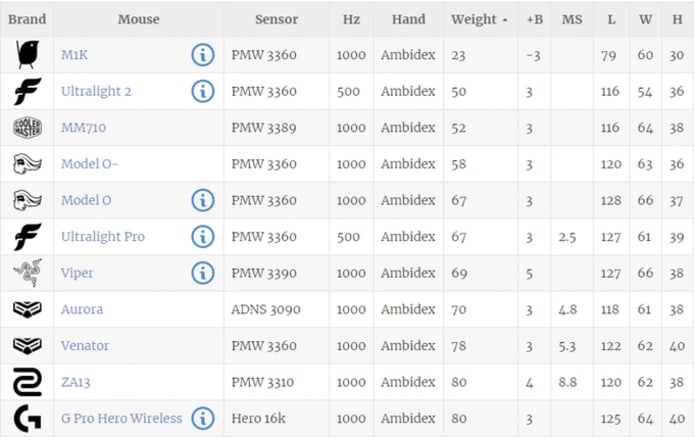This screenshot has width=694, height=437.
Task: Sort by the Sensor column header
Action: [276, 19]
